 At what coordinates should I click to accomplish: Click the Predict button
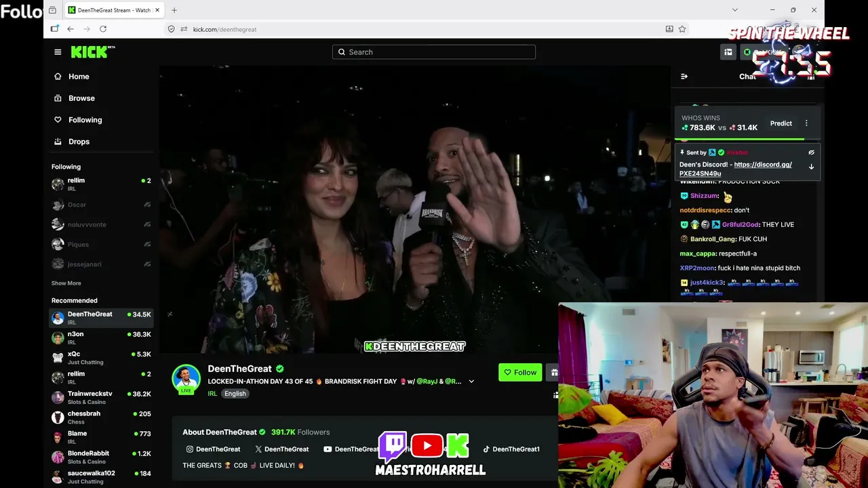(781, 123)
